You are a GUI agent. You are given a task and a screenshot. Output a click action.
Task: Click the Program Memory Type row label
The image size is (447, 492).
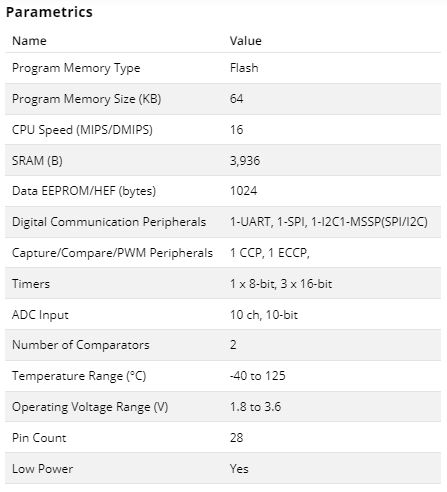pyautogui.click(x=76, y=68)
